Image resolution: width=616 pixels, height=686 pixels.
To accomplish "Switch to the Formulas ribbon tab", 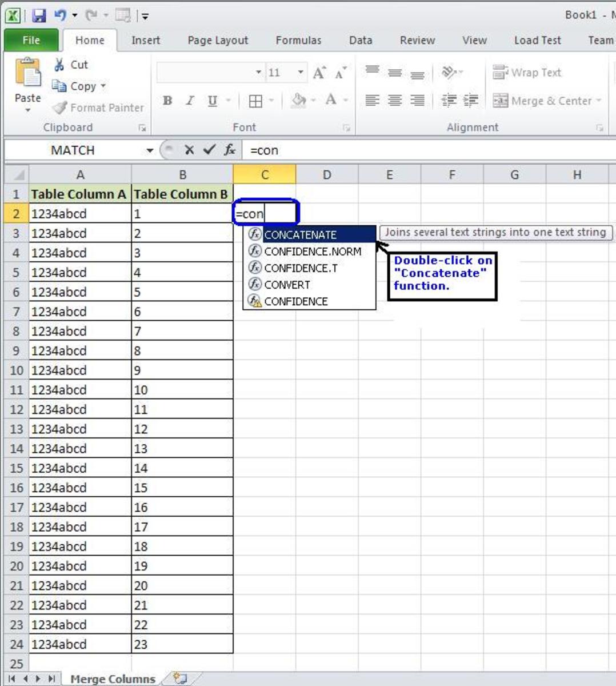I will coord(298,40).
